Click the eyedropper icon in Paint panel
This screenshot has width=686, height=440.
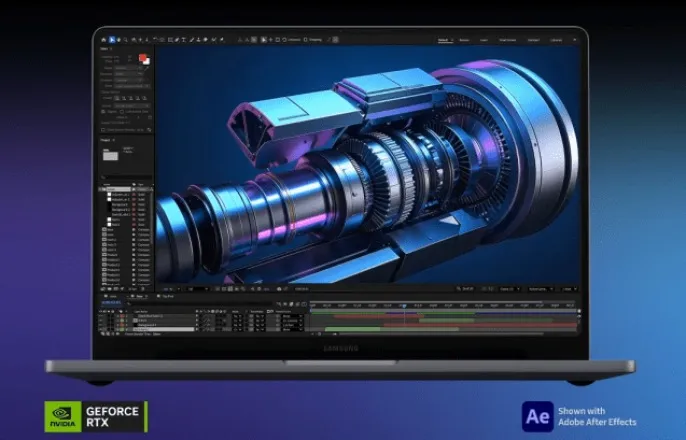[x=147, y=68]
